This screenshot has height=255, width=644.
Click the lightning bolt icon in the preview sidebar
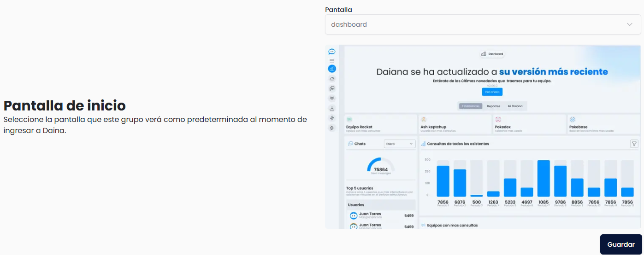click(x=332, y=118)
